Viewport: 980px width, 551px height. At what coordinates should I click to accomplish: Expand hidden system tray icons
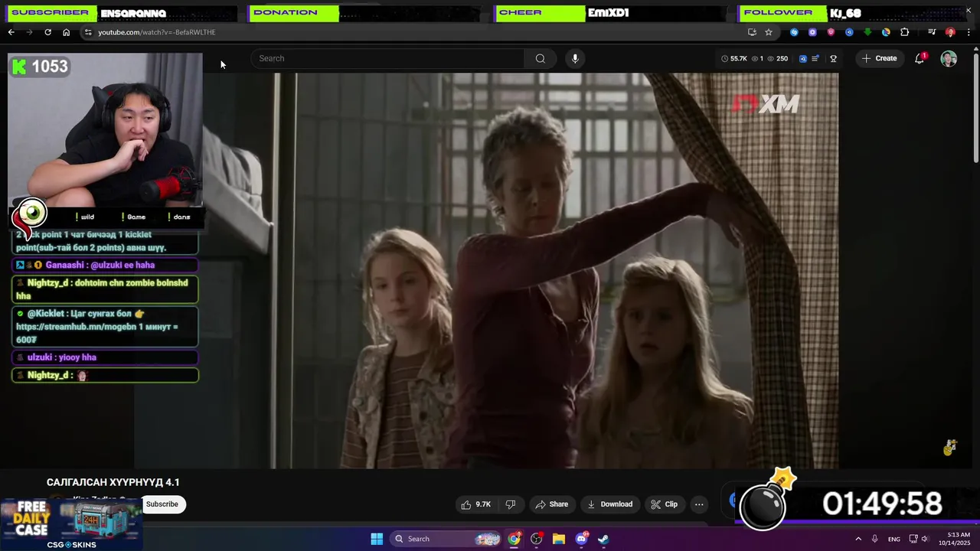[x=857, y=539]
